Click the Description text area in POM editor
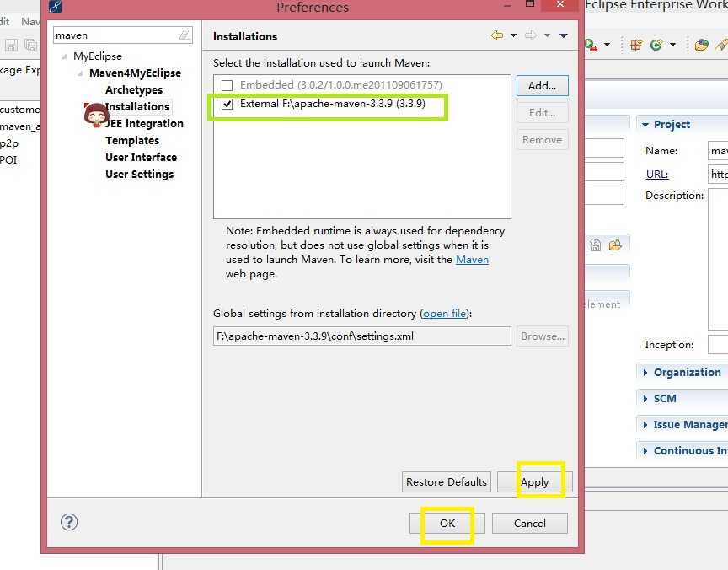This screenshot has width=728, height=570. (x=718, y=259)
